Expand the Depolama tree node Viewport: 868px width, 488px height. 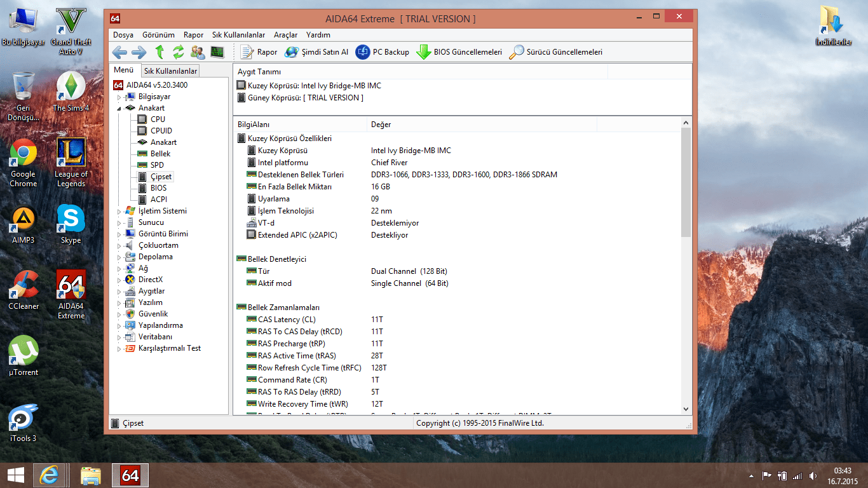118,257
